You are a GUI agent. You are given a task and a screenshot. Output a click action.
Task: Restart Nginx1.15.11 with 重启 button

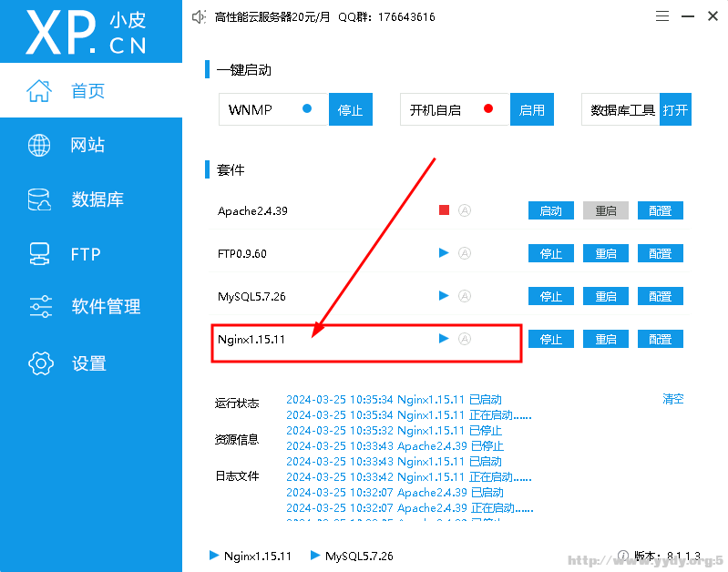606,339
